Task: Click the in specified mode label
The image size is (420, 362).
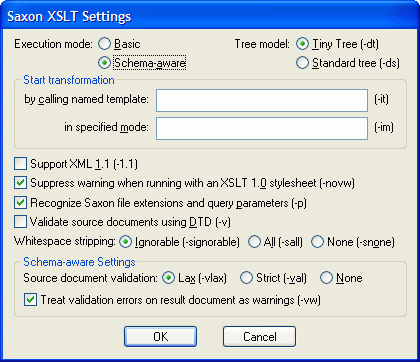Action: click(106, 127)
